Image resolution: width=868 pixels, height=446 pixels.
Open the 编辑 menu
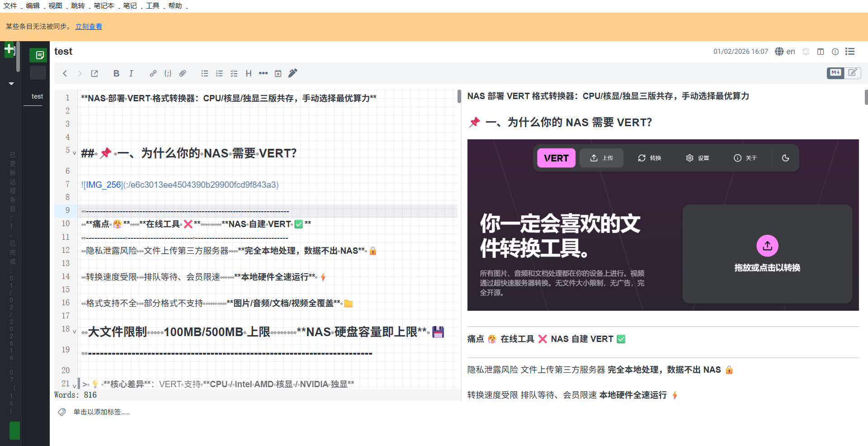click(33, 5)
